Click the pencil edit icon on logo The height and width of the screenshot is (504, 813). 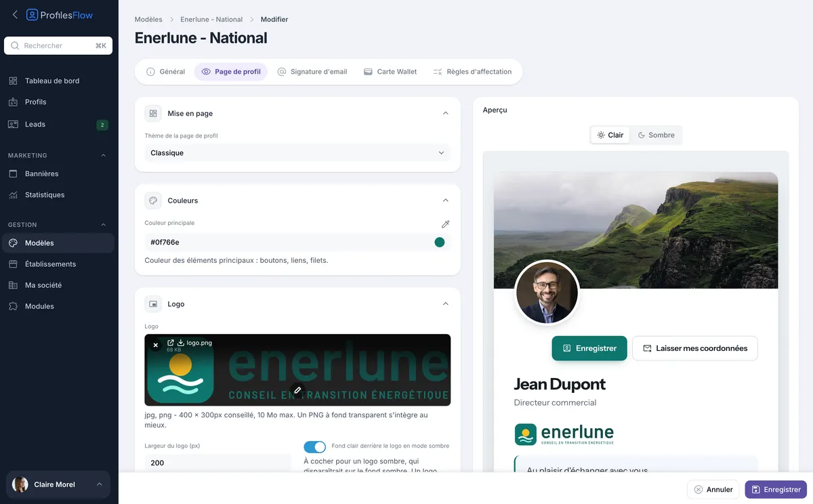tap(297, 390)
